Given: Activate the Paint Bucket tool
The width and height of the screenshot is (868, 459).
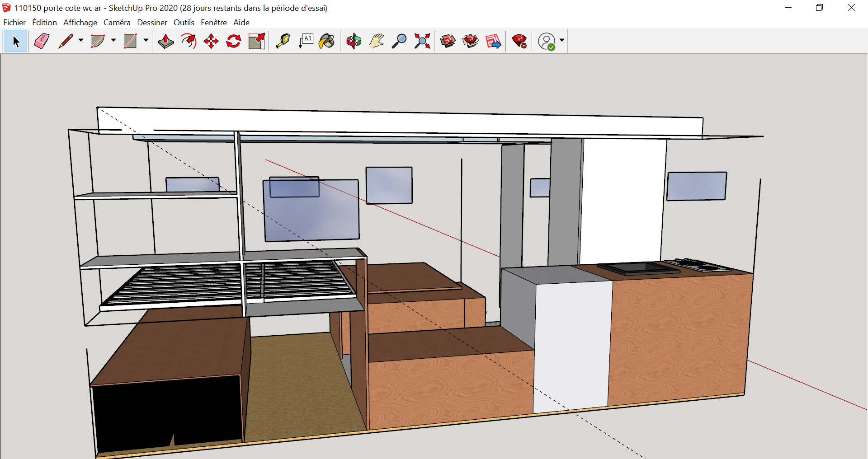Looking at the screenshot, I should tap(326, 41).
